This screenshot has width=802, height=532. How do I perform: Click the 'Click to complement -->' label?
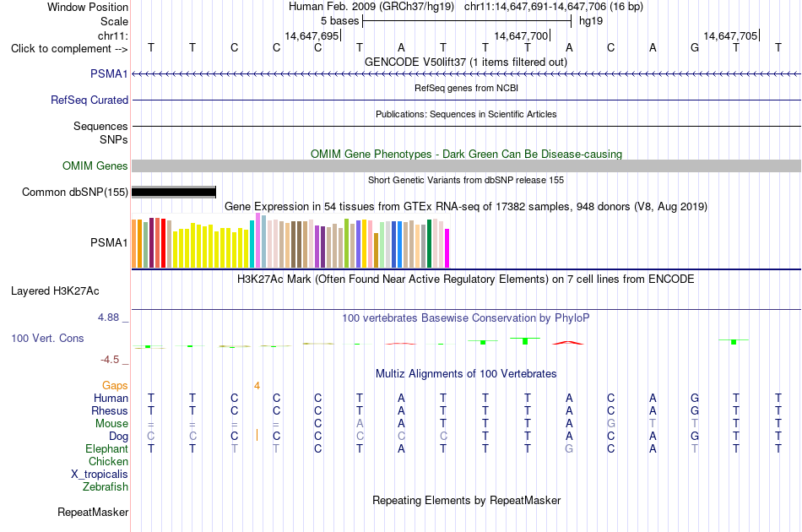point(69,49)
